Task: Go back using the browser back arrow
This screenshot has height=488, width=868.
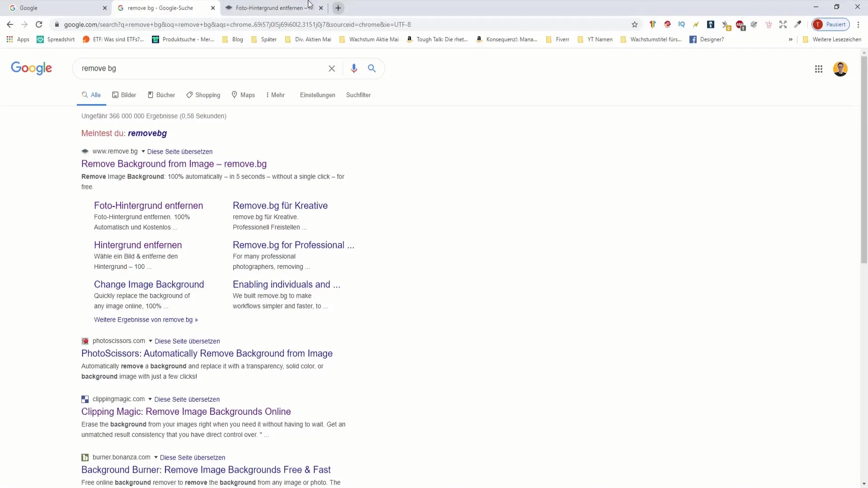Action: (10, 24)
